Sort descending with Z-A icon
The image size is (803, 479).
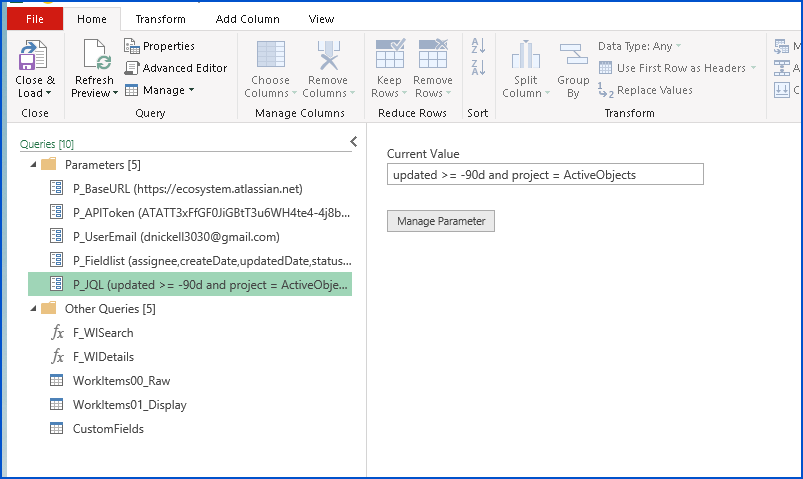pos(478,68)
